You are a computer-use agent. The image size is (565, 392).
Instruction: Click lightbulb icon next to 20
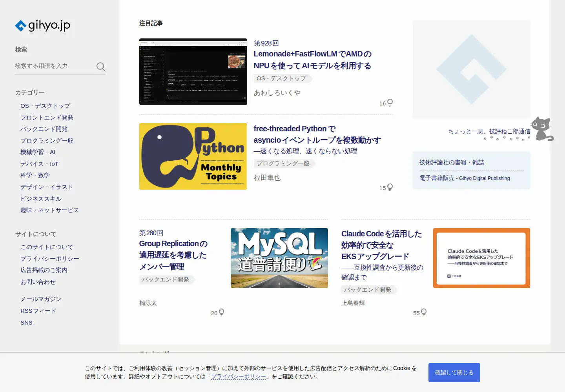coord(222,312)
